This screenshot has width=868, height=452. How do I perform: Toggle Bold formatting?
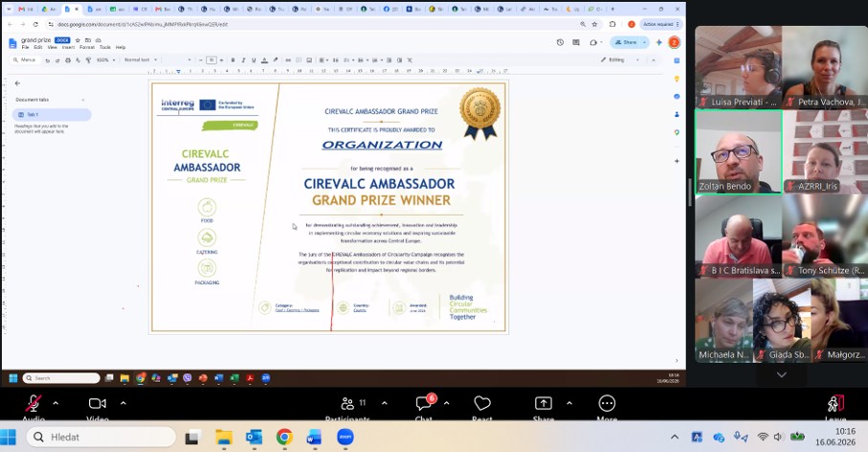[x=234, y=59]
